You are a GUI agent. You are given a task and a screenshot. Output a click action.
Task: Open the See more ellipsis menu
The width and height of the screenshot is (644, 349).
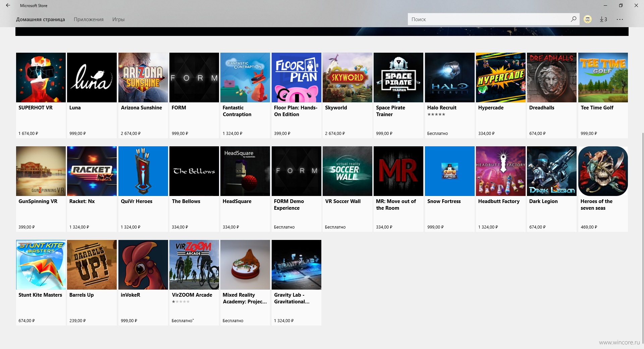click(x=620, y=19)
